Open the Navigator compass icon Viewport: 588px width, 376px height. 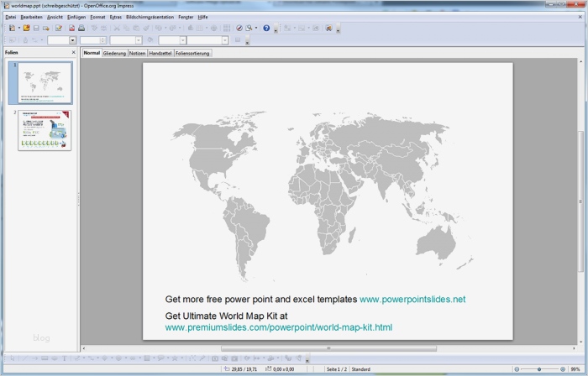(x=239, y=28)
